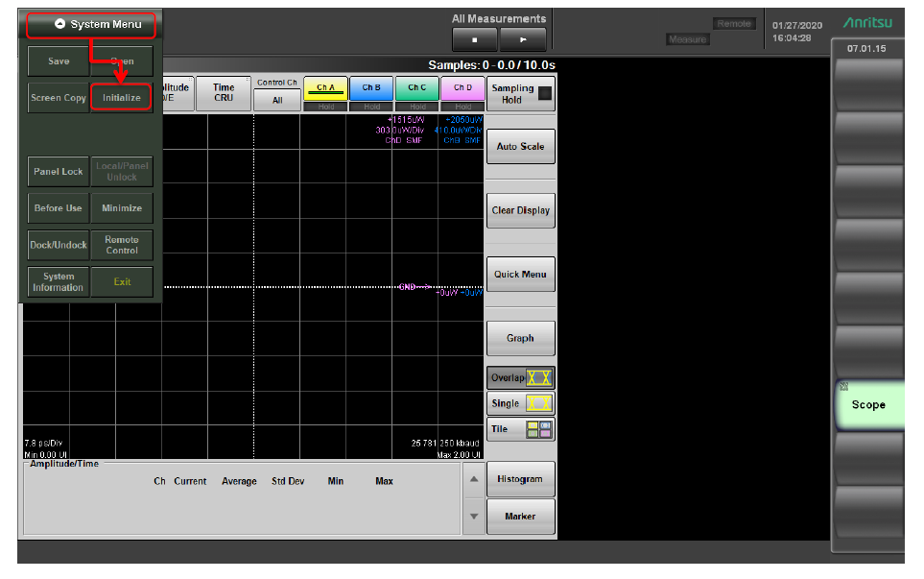Screen dimensions: 924x579
Task: Click the Clear Display button
Action: [x=520, y=210]
